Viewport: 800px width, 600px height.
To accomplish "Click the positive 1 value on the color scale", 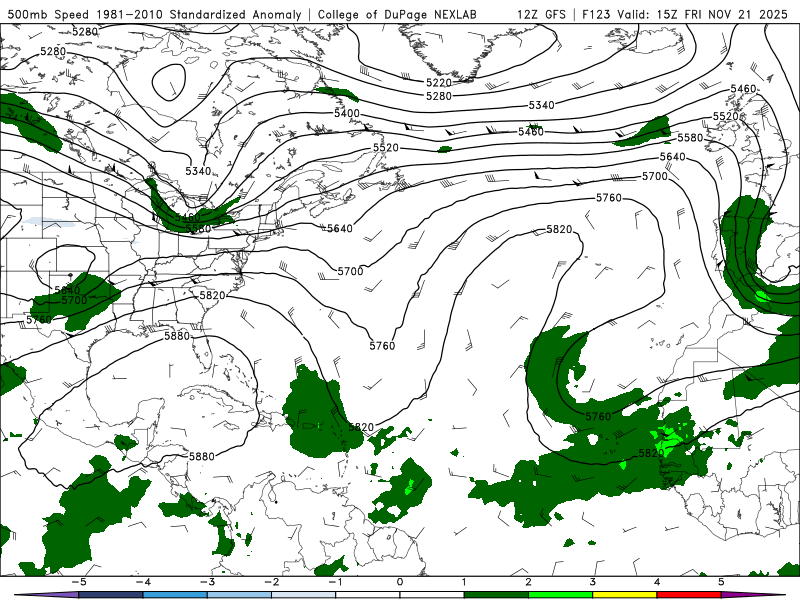I will pyautogui.click(x=464, y=582).
